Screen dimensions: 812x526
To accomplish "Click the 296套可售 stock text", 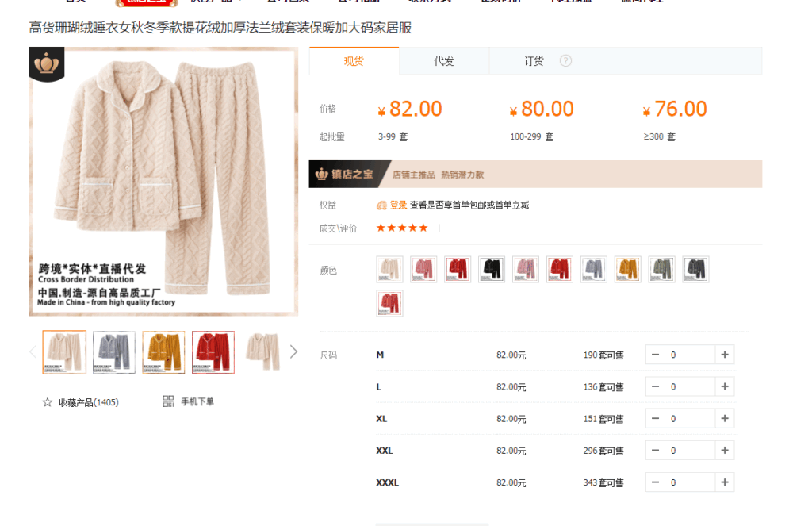I will pos(603,451).
